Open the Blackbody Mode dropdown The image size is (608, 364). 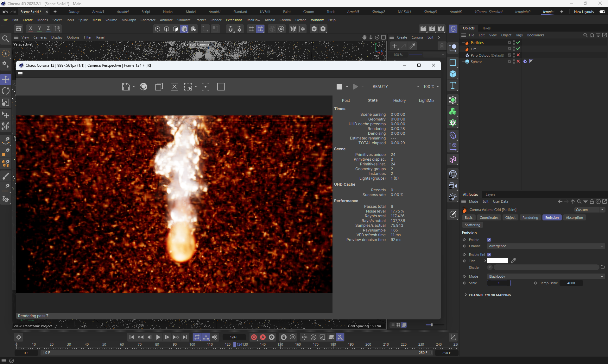click(546, 276)
